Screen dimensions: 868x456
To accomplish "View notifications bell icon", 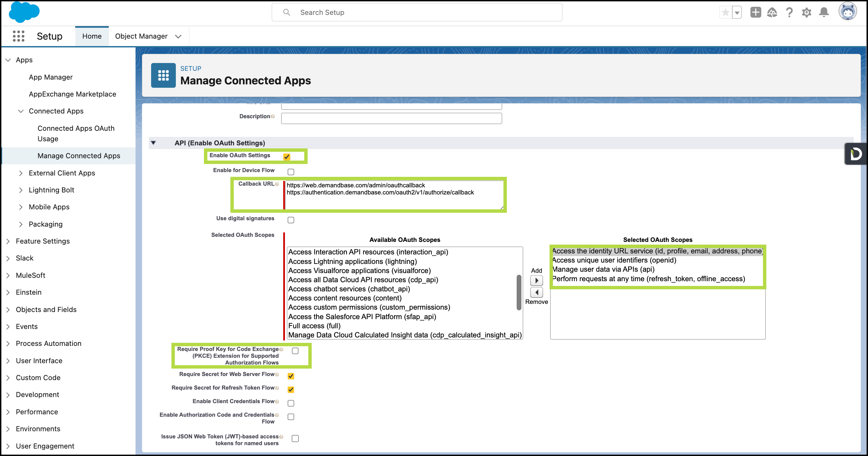I will (x=824, y=13).
